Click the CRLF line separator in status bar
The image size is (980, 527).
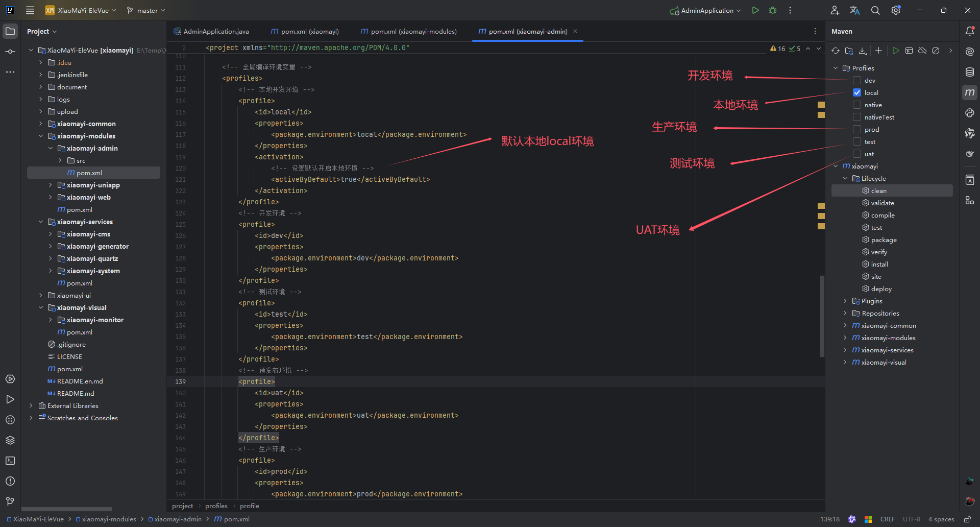[887, 519]
